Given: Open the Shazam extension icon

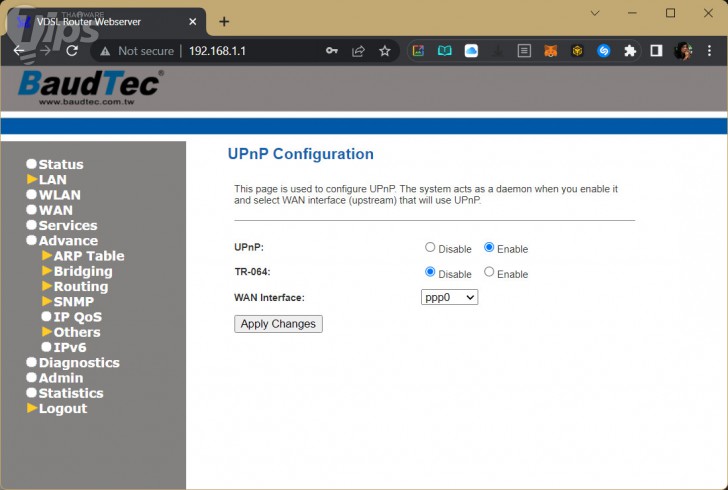Looking at the screenshot, I should 604,51.
